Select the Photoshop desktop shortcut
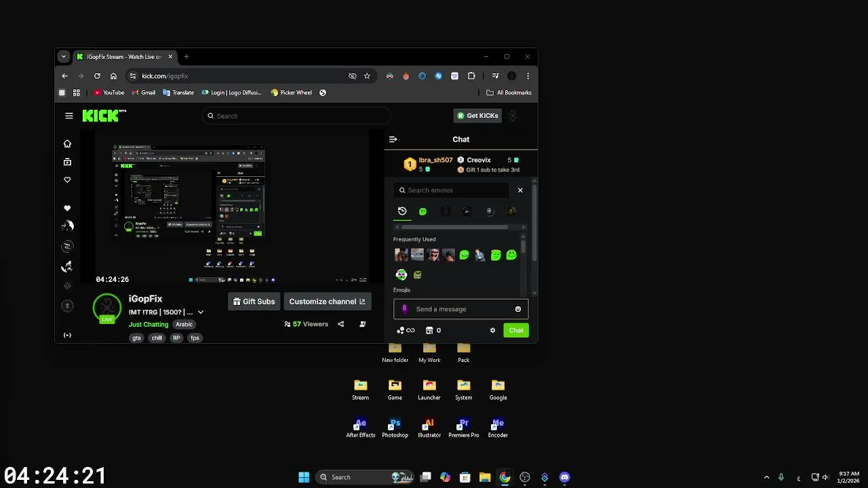 coord(395,428)
